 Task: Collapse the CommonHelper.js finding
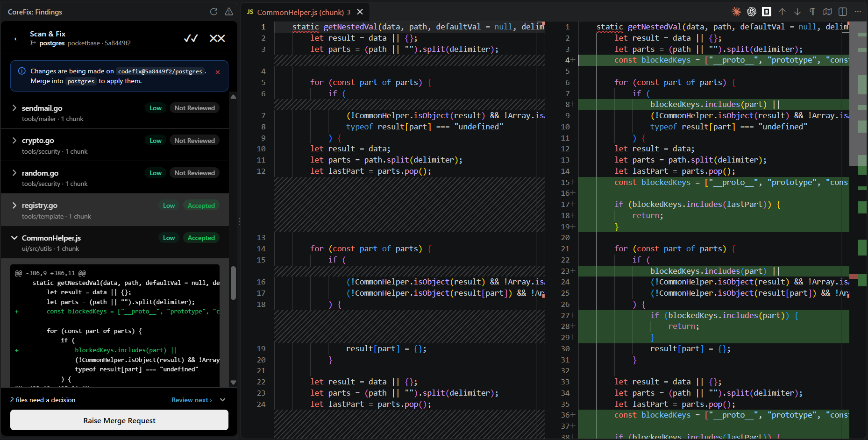[x=14, y=238]
